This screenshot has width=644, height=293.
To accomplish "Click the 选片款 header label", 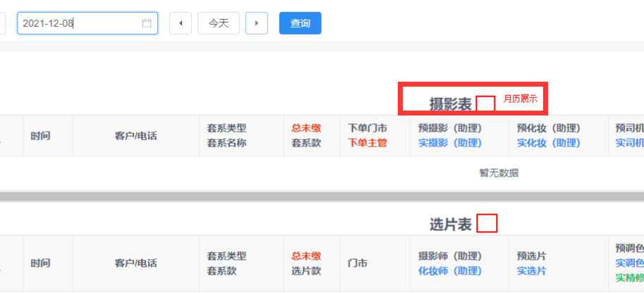I will pyautogui.click(x=306, y=271).
